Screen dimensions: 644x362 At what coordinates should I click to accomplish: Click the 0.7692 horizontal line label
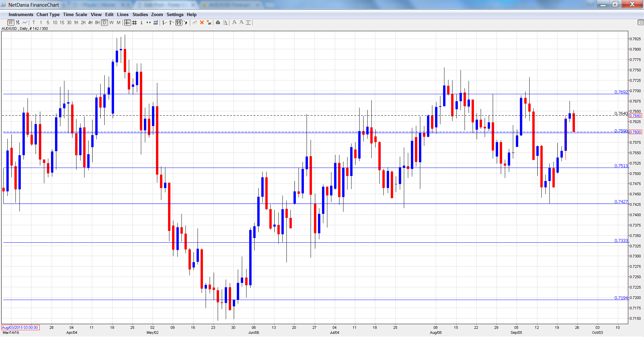coord(621,92)
